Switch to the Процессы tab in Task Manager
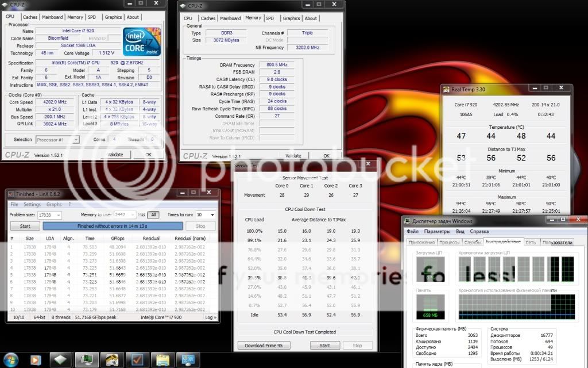 [449, 243]
